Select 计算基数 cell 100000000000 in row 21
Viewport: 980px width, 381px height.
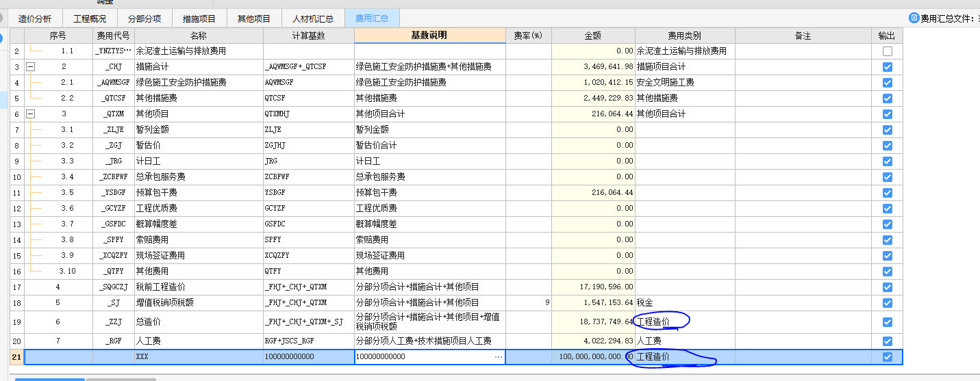tap(309, 357)
